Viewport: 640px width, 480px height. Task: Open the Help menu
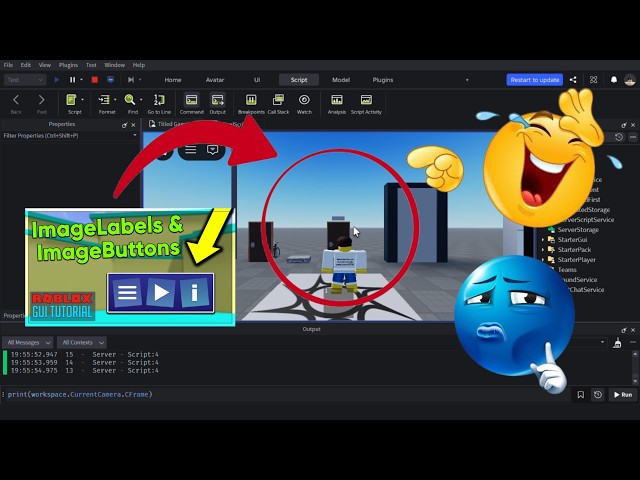click(139, 65)
